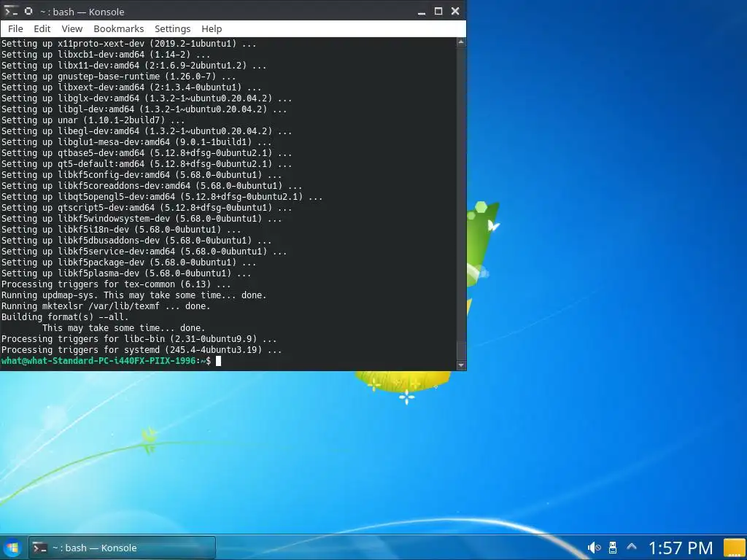Click the muted volume tray icon
The width and height of the screenshot is (747, 560).
coord(594,548)
